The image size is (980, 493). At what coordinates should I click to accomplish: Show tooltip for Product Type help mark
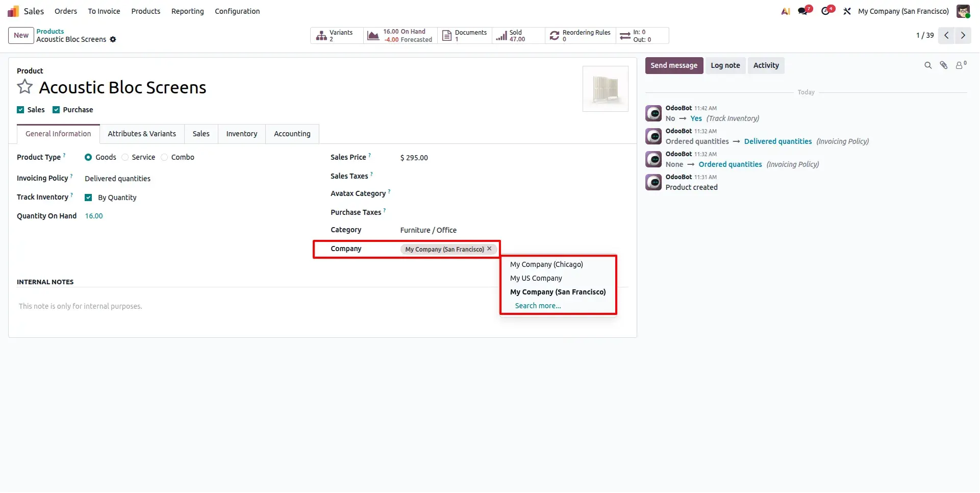coord(64,155)
